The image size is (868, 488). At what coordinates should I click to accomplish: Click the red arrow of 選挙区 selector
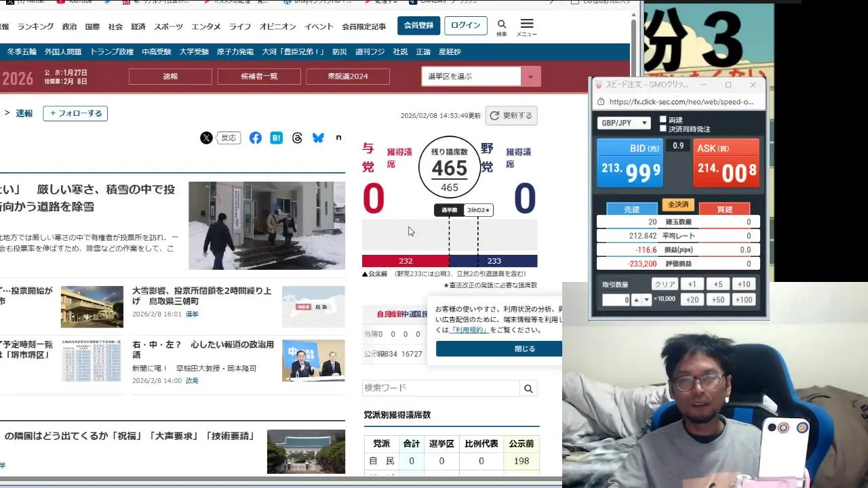pos(530,77)
